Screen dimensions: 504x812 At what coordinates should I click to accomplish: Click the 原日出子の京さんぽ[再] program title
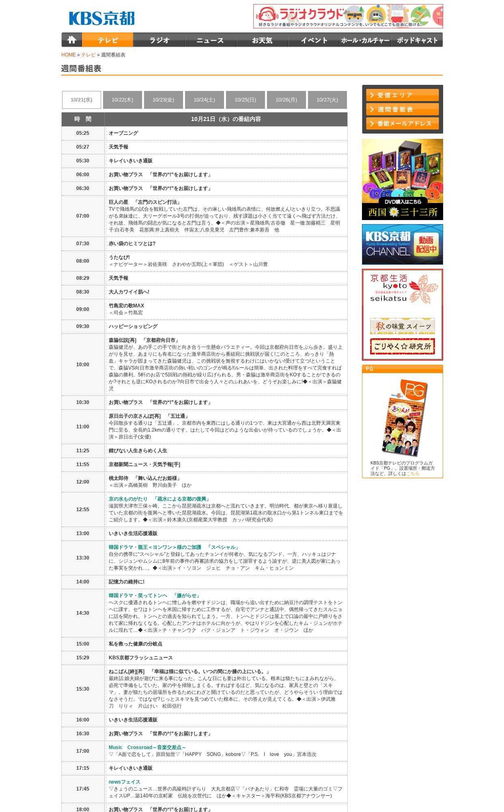pyautogui.click(x=149, y=416)
